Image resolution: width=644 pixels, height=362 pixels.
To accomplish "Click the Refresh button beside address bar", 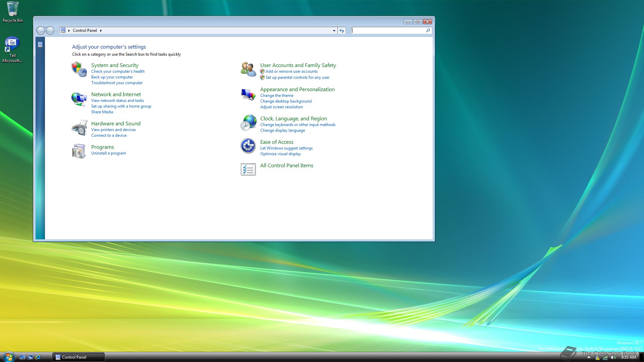I will pos(342,31).
